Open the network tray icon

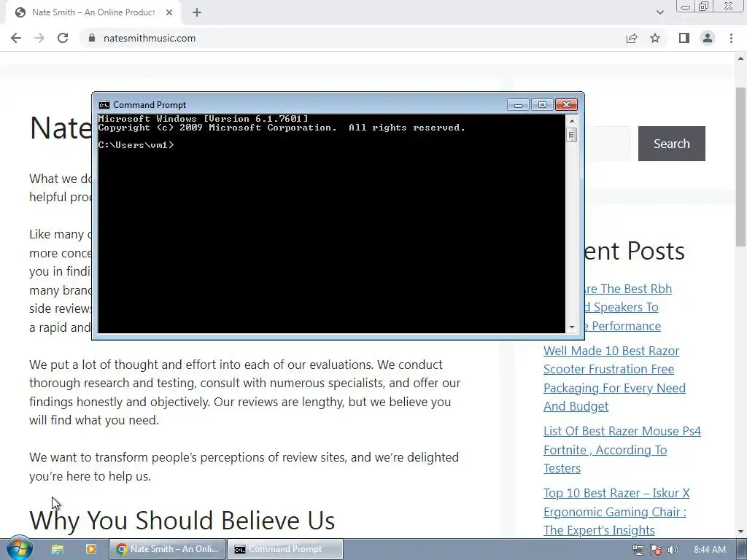click(x=638, y=550)
